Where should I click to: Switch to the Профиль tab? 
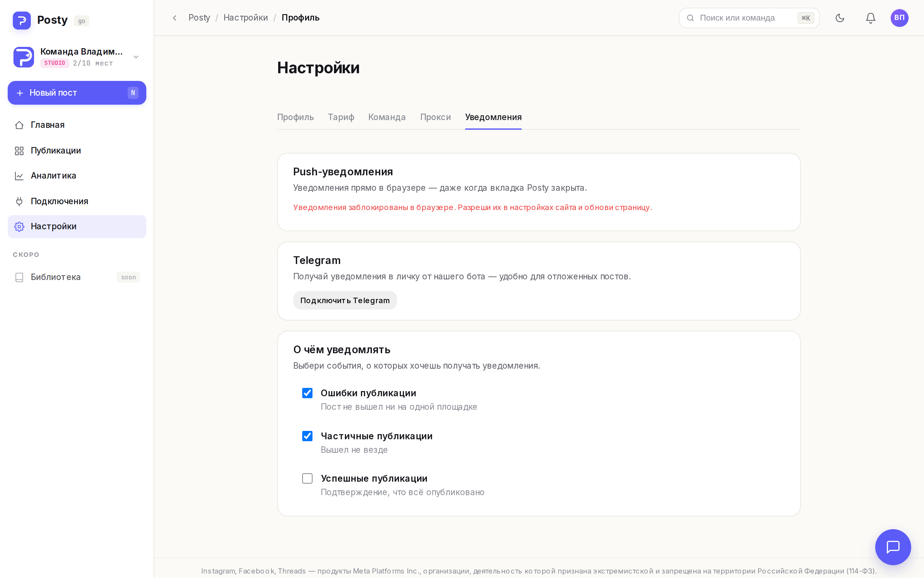pyautogui.click(x=295, y=117)
